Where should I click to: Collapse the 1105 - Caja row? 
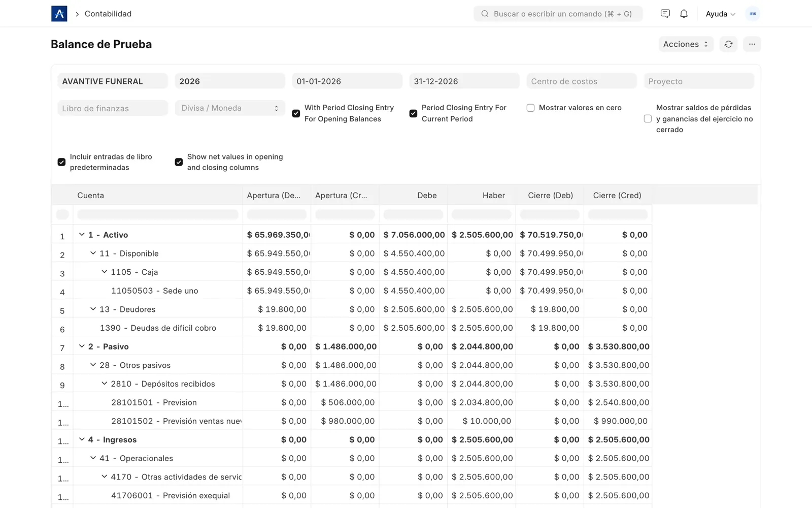click(104, 272)
